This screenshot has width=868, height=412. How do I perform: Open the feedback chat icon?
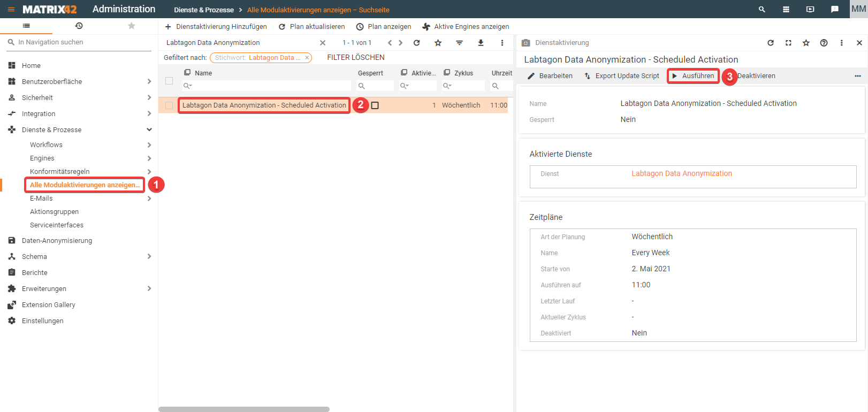tap(834, 10)
